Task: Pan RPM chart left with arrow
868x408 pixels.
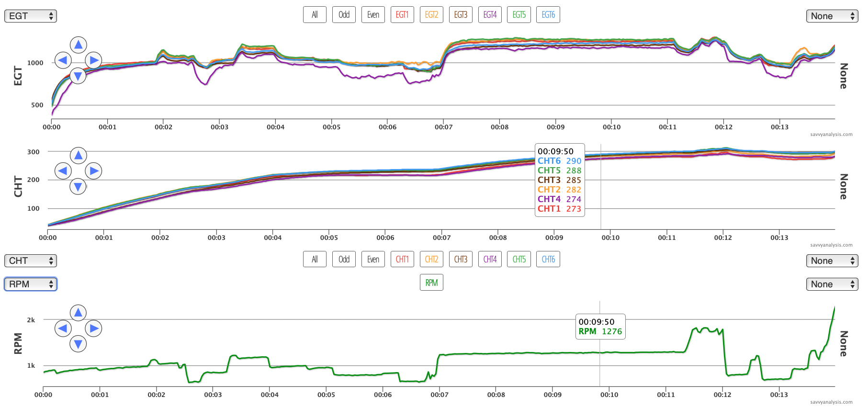Action: [x=63, y=329]
